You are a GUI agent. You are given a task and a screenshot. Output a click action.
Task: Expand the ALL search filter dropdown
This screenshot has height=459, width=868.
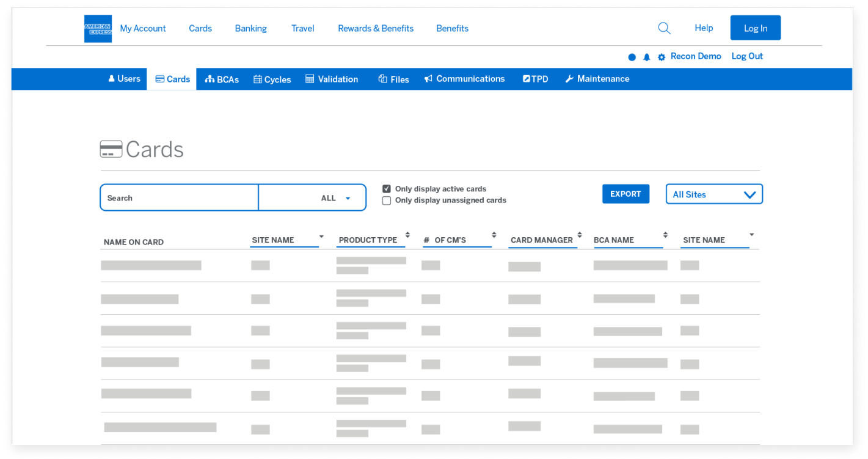[336, 198]
